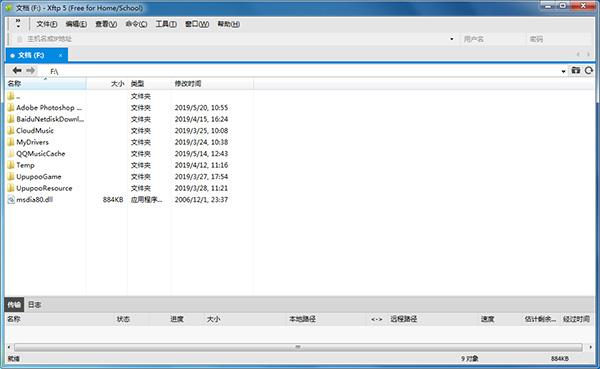Select the BaiduNetdiskDownl... folder name
Image resolution: width=600 pixels, height=369 pixels.
[50, 119]
